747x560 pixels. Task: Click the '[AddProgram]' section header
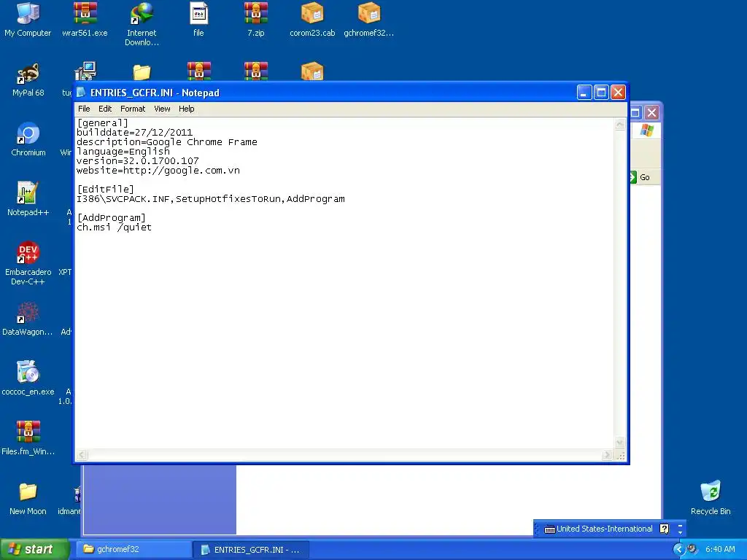(x=111, y=217)
